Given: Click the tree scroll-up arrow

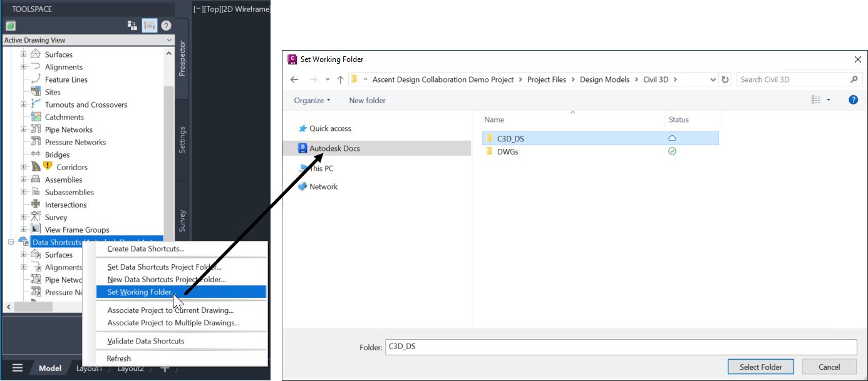Looking at the screenshot, I should [x=169, y=54].
